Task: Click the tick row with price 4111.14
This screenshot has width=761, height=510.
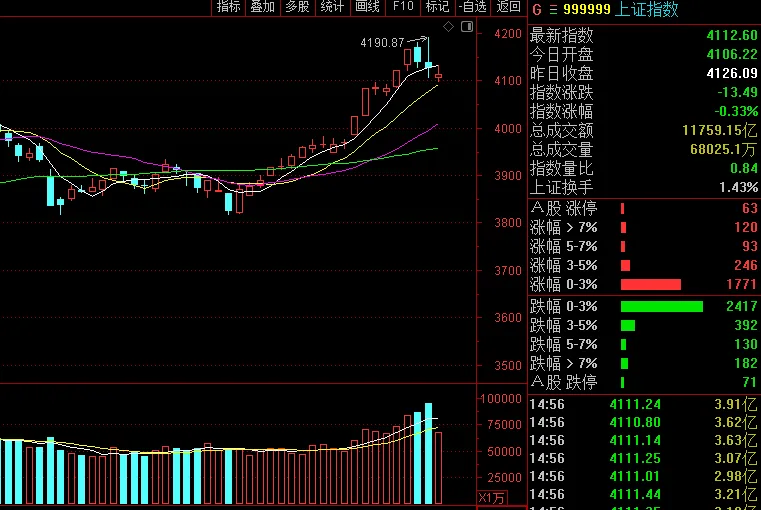Action: coord(643,440)
